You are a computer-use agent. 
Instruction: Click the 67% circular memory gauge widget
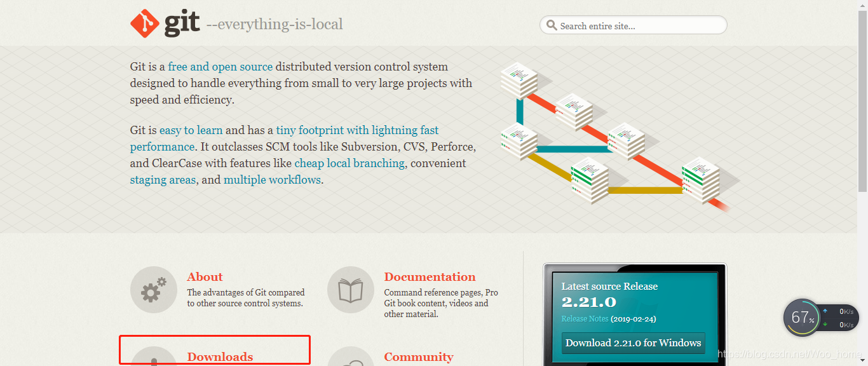803,317
